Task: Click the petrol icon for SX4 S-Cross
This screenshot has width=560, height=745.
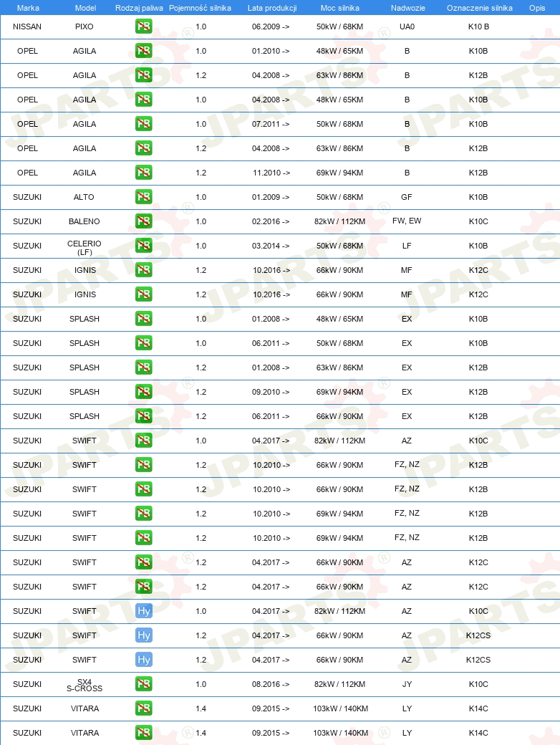Action: coord(143,684)
